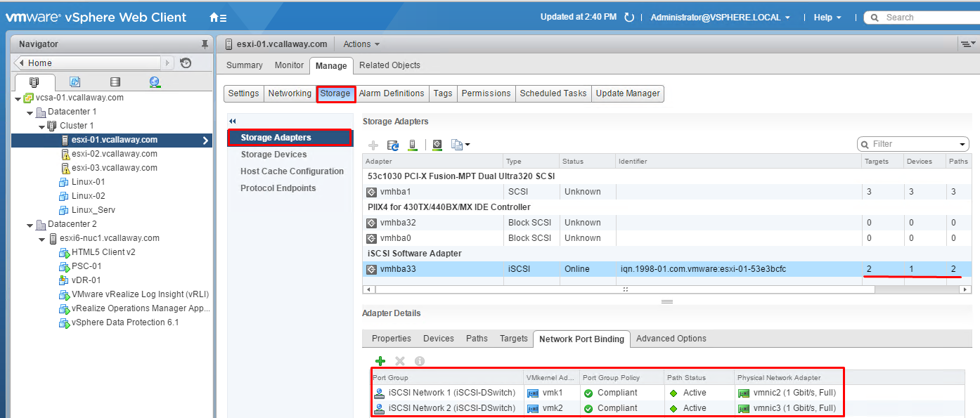
Task: Open the recent objects history icon
Action: (186, 63)
